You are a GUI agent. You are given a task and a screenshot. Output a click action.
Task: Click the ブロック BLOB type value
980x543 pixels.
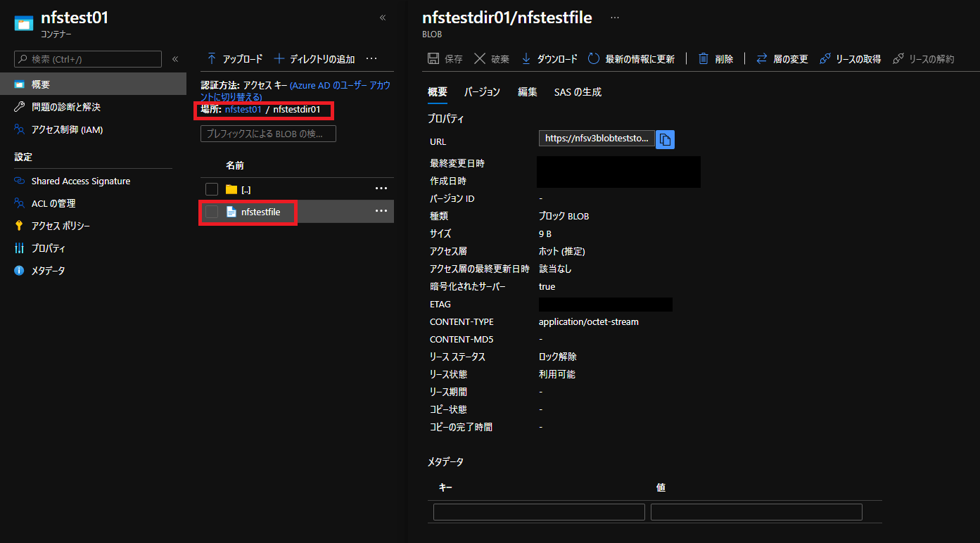(x=564, y=216)
